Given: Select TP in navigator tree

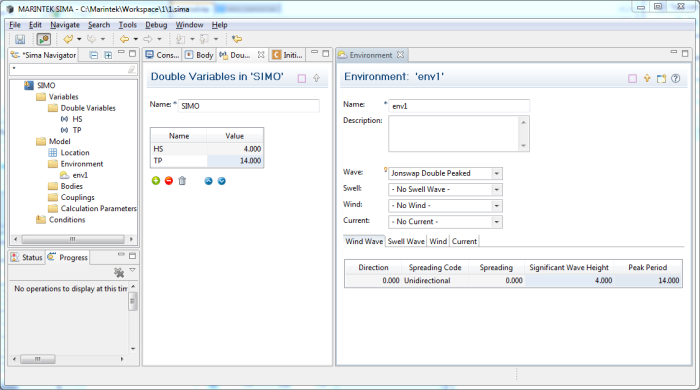Looking at the screenshot, I should coord(77,130).
